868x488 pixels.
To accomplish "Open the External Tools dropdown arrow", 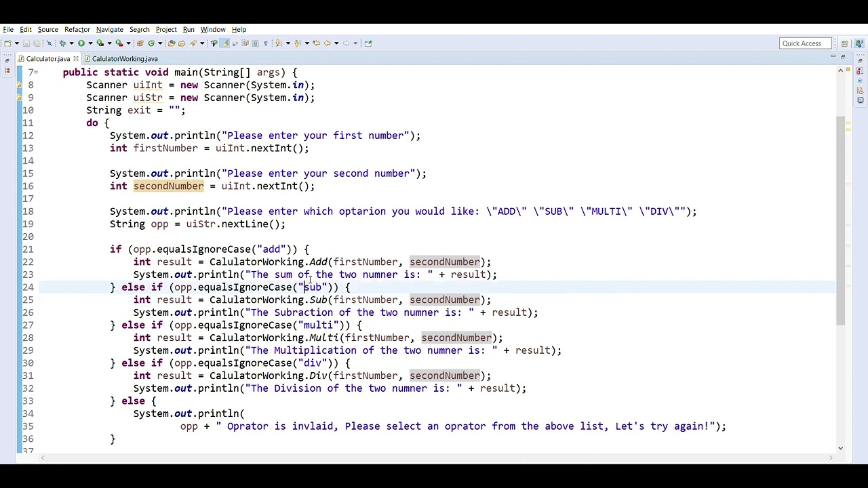I will click(128, 43).
